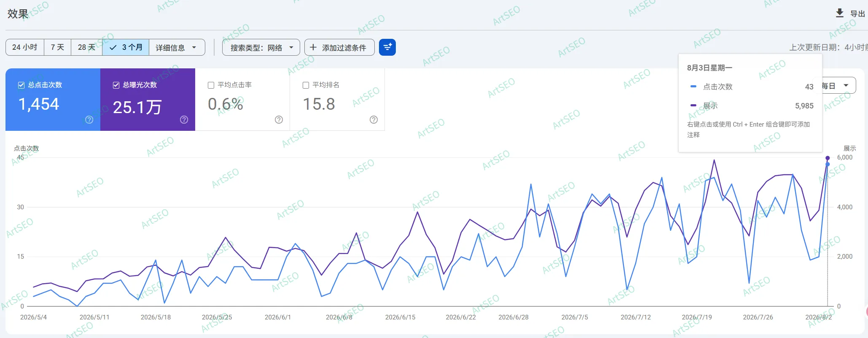Open the 详细信息 date range dropdown
This screenshot has width=868, height=338.
tap(177, 47)
